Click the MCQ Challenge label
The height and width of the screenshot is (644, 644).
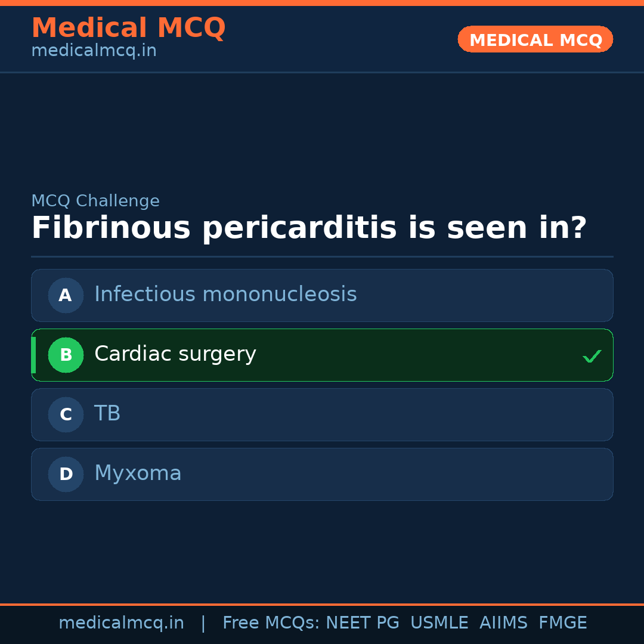point(95,202)
